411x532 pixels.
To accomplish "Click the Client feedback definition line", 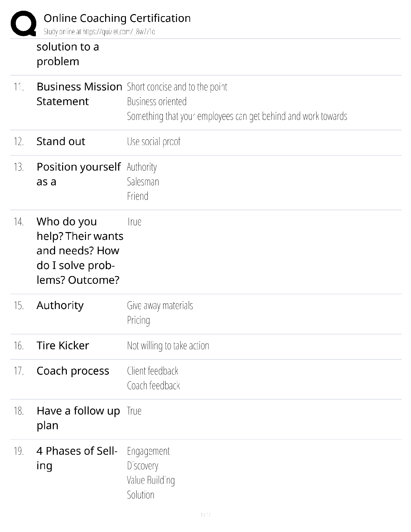I will (x=152, y=371).
